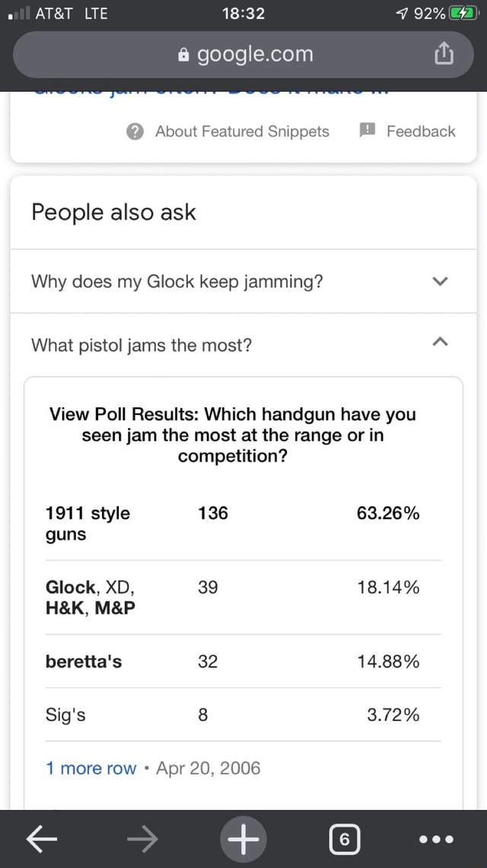Tap the question mark About Featured Snippets icon
Viewport: 487px width, 868px height.
click(134, 131)
